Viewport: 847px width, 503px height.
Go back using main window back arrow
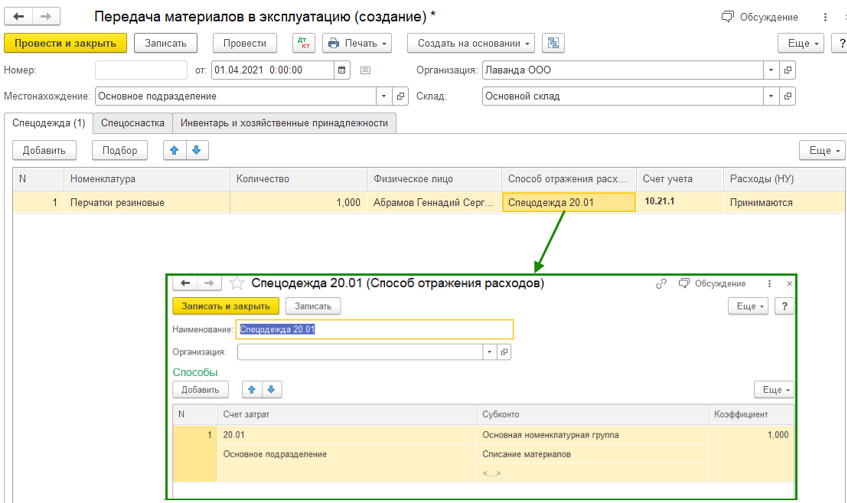(19, 17)
